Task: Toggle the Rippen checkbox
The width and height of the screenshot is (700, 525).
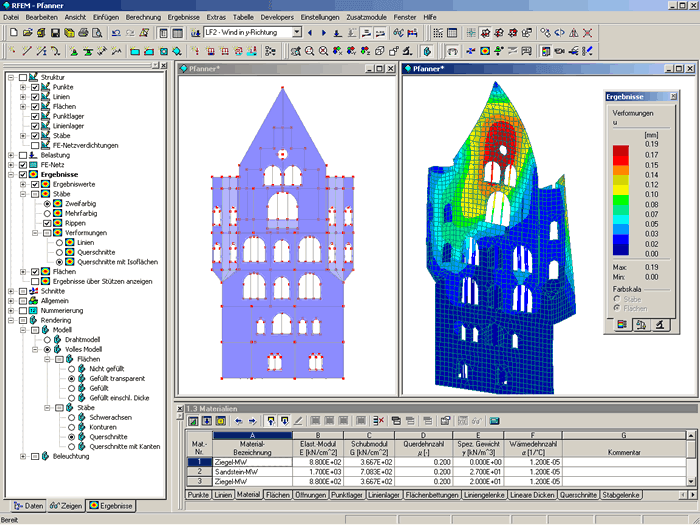Action: (47, 223)
